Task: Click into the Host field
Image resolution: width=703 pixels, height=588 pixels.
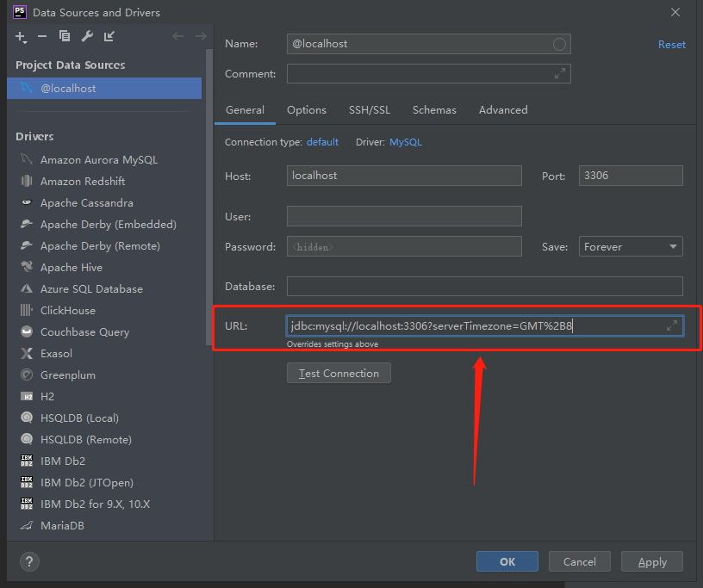Action: pyautogui.click(x=404, y=176)
